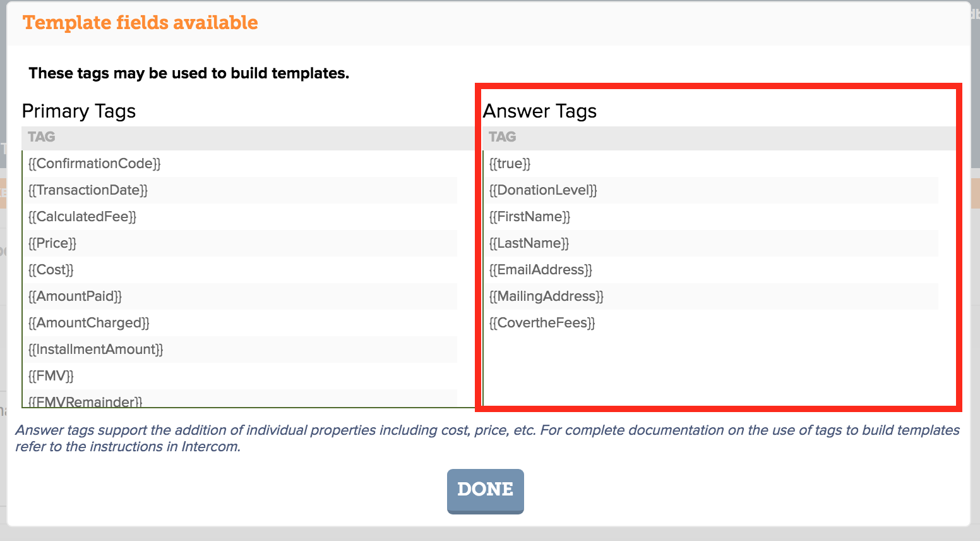Screen dimensions: 980x541
Task: Click the DONE button
Action: click(485, 490)
